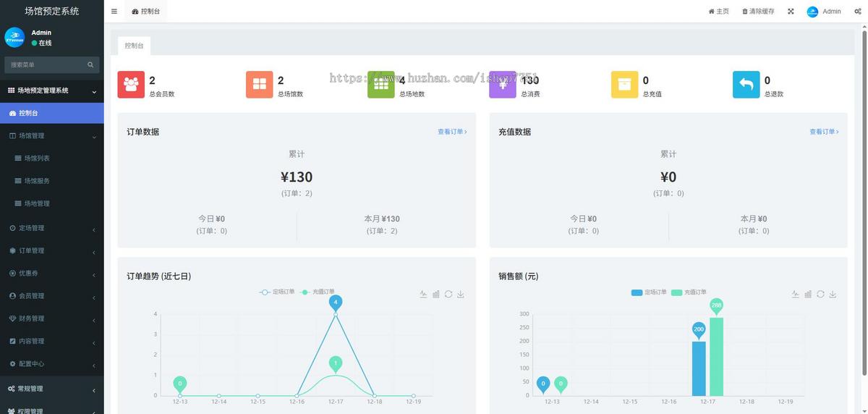Download the 销售额 chart as an image
Viewport: 868px width, 414px height.
(833, 294)
